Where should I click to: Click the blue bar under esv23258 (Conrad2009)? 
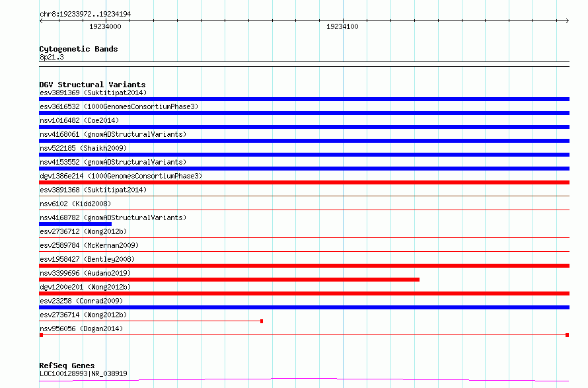304,307
